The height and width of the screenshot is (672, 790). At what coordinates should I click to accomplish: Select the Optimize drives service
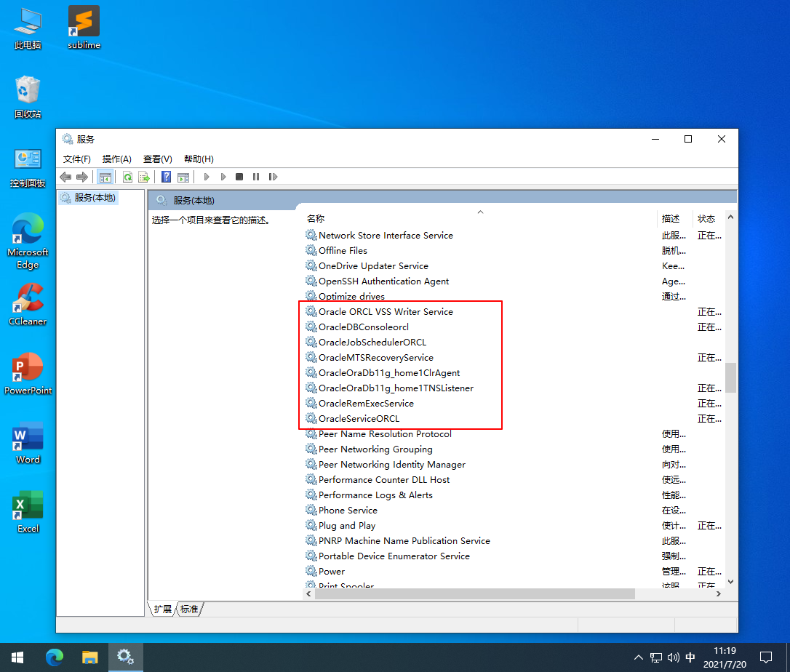coord(351,296)
